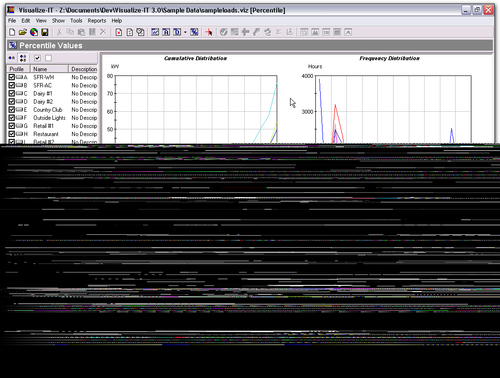The height and width of the screenshot is (378, 500).
Task: Click the document with red dot icon
Action: (x=119, y=32)
